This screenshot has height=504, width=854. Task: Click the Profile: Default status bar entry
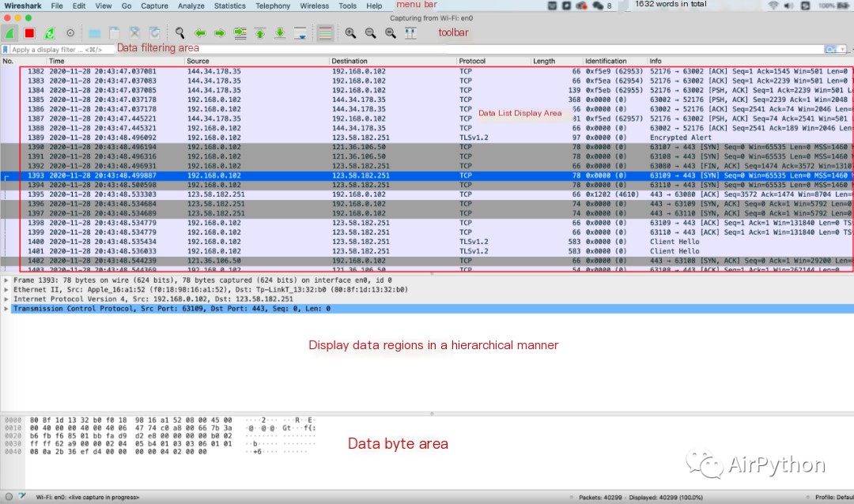coord(834,497)
